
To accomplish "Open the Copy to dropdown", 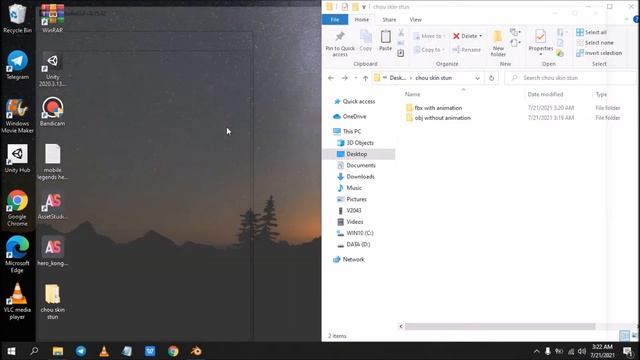I will tap(429, 50).
